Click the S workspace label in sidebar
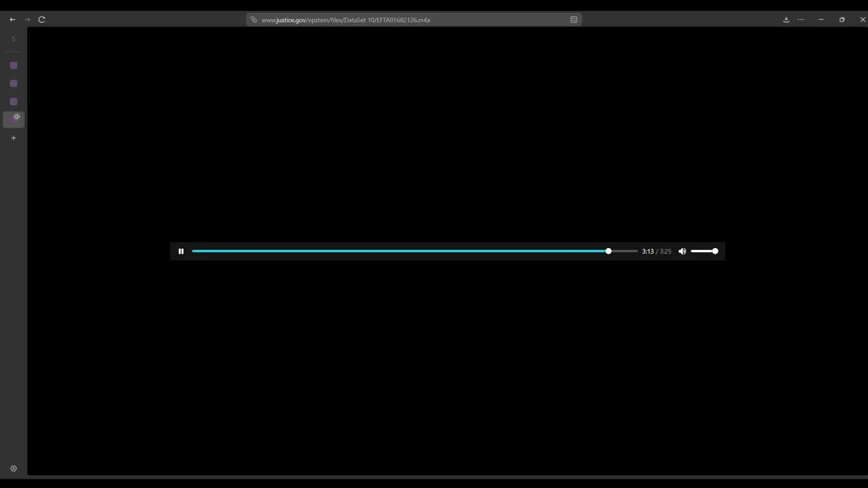This screenshot has height=488, width=868. coord(14,39)
